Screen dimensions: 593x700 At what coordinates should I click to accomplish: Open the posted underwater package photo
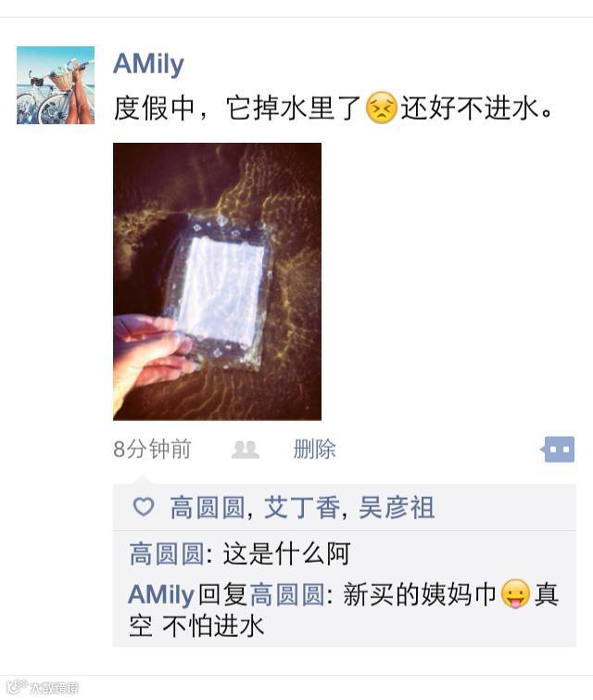(x=218, y=282)
